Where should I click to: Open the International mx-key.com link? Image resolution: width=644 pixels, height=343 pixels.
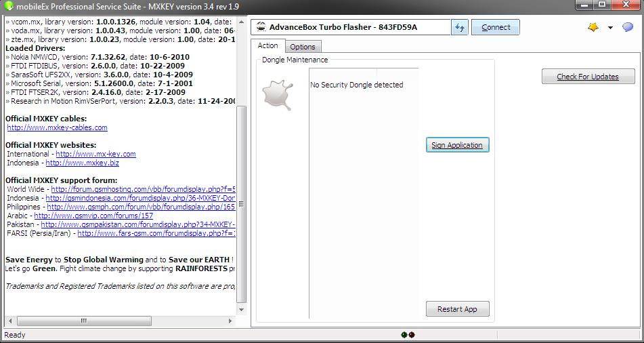[x=95, y=154]
